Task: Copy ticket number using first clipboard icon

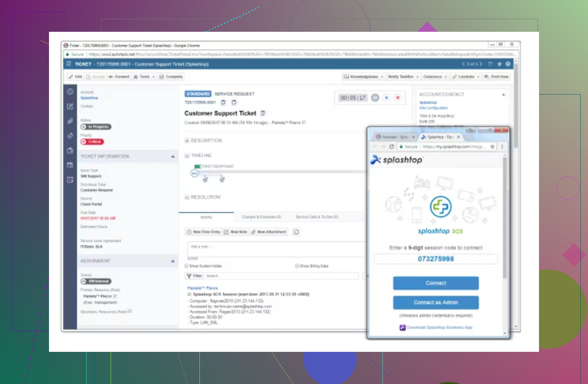Action: [x=223, y=102]
